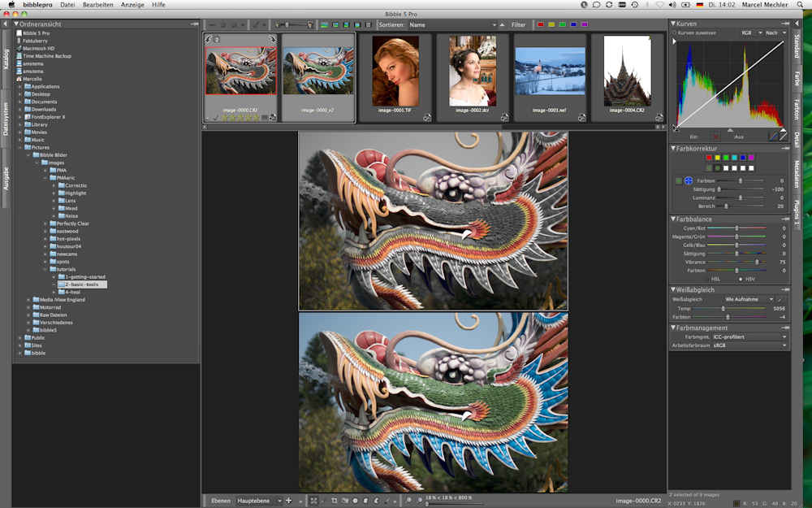Click the Filter label in toolbar
The image size is (812, 508).
click(x=518, y=24)
